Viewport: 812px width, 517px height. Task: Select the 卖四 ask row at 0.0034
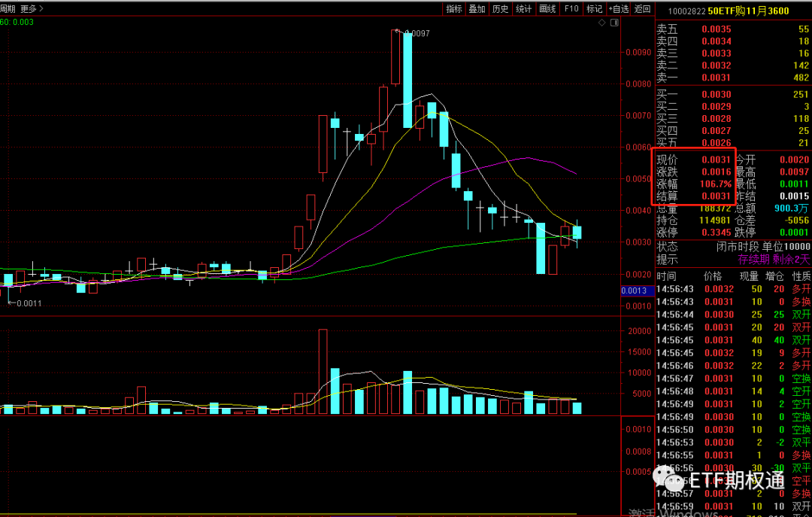pos(733,41)
